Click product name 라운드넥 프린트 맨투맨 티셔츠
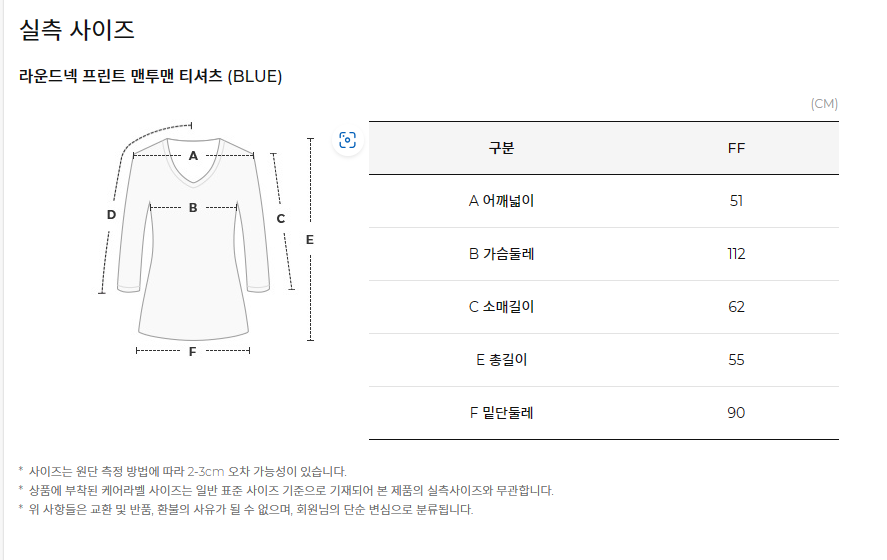This screenshot has height=560, width=887. (120, 76)
